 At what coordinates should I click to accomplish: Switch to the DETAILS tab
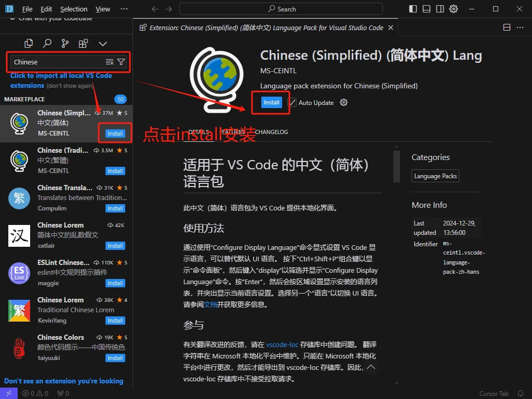(198, 132)
